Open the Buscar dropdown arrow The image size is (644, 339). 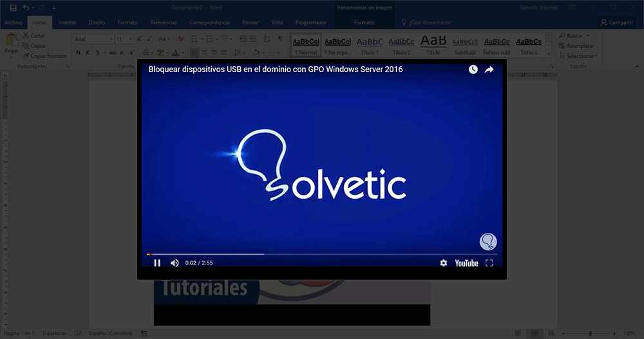click(x=588, y=36)
